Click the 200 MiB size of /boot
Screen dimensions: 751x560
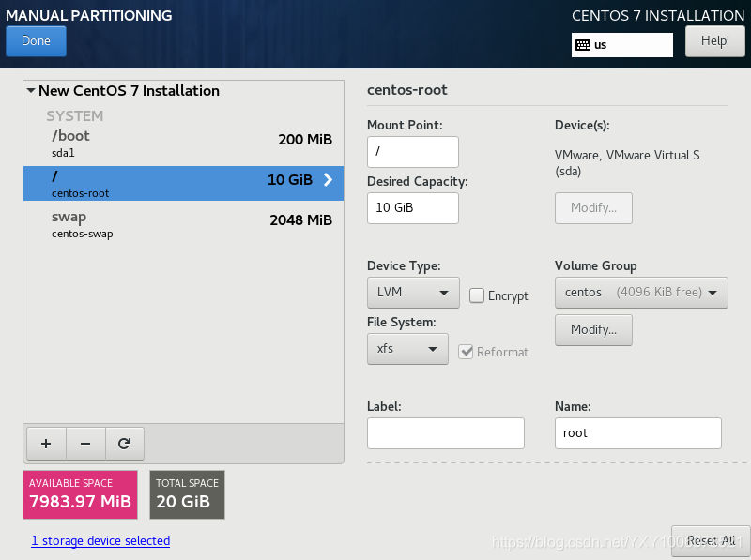(305, 139)
